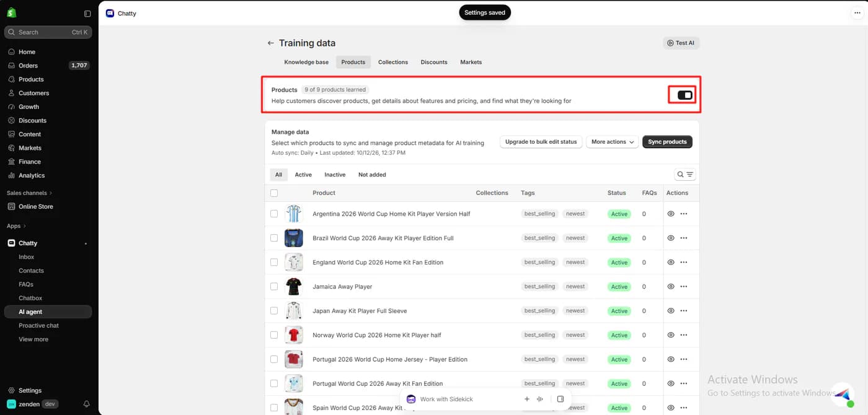Open Online Store sales channel
Viewport: 868px width, 415px height.
[x=36, y=207]
